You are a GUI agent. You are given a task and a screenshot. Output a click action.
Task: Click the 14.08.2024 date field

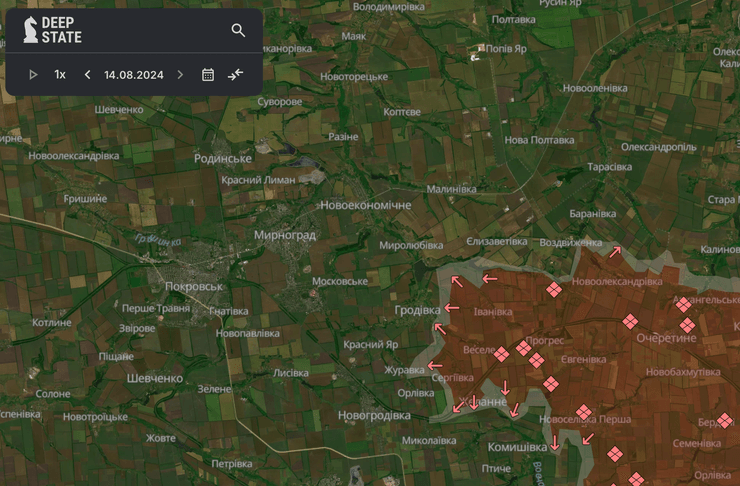click(133, 75)
